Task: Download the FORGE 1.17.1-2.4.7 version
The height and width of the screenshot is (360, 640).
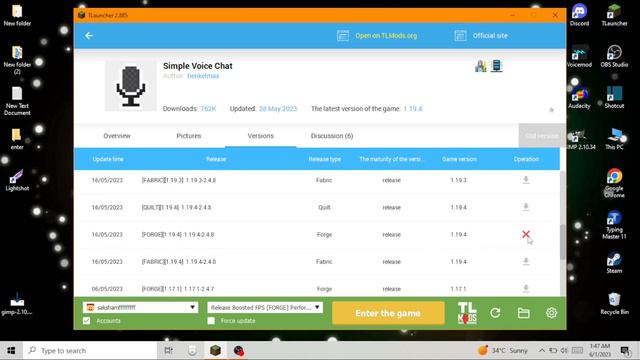Action: click(x=526, y=289)
